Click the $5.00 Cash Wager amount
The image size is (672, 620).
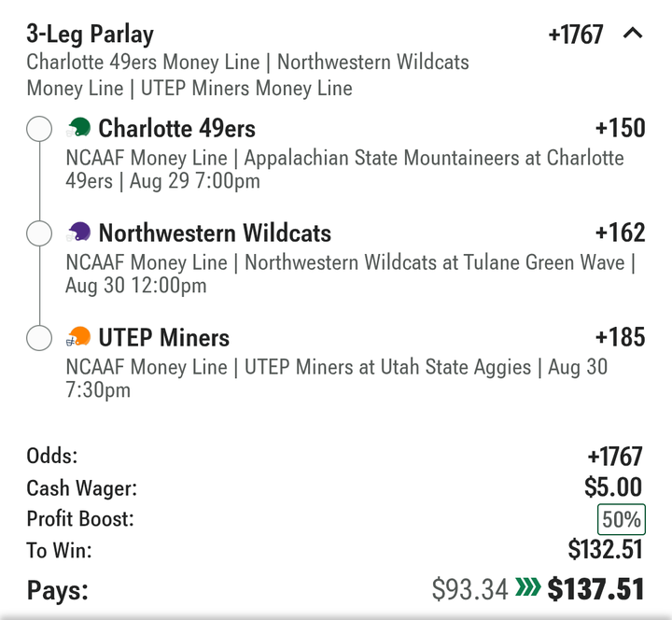click(x=613, y=487)
